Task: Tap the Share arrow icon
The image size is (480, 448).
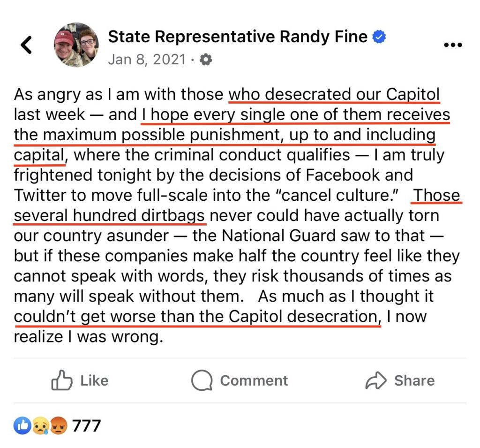Action: [375, 380]
